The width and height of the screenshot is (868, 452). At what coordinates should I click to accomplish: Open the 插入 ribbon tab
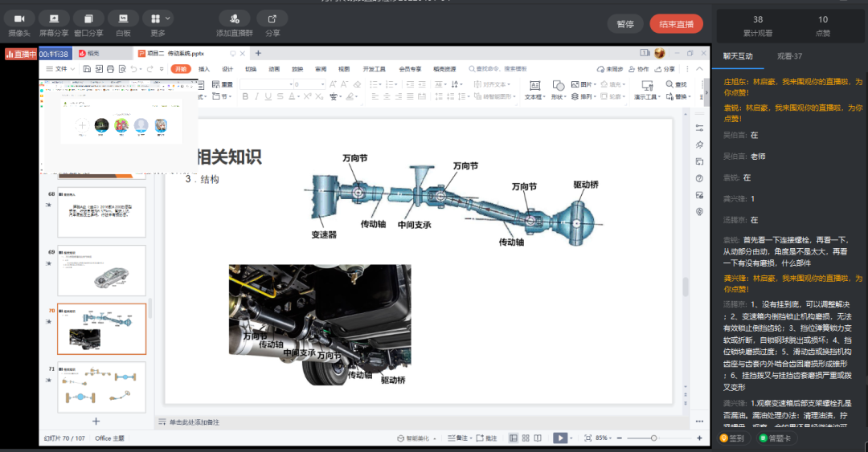pyautogui.click(x=204, y=69)
